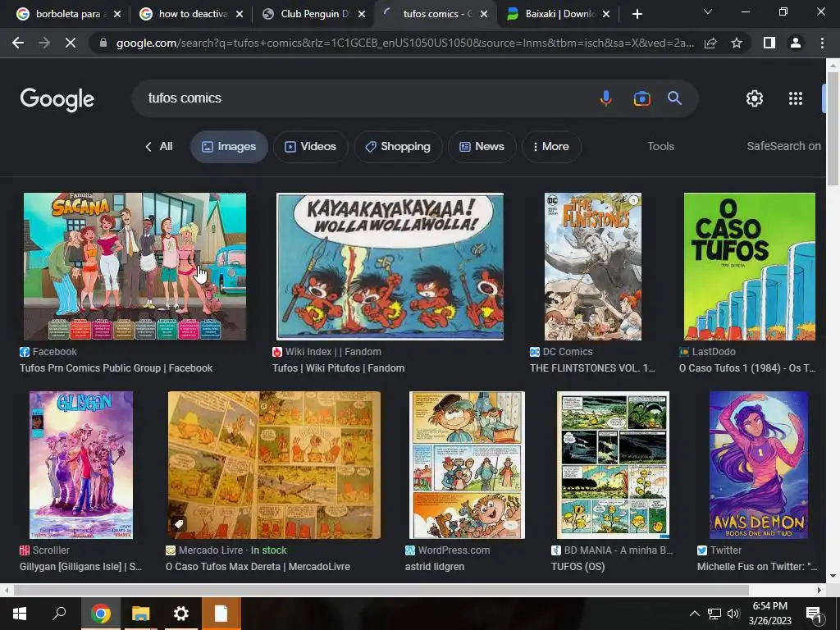Open the Kayaakayakayaaa comic panel thumbnail
840x630 pixels.
coord(390,267)
